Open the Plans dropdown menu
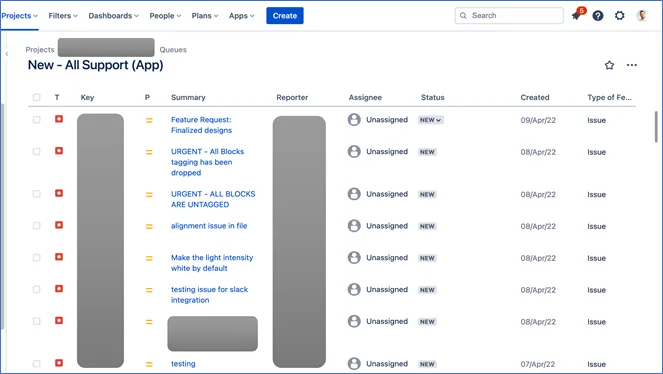Image resolution: width=663 pixels, height=374 pixels. click(x=205, y=16)
